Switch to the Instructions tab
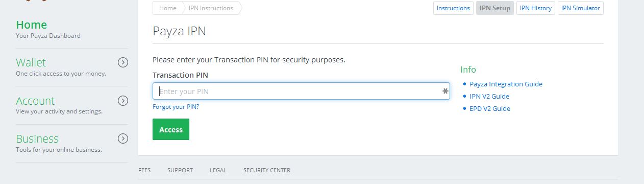 453,8
